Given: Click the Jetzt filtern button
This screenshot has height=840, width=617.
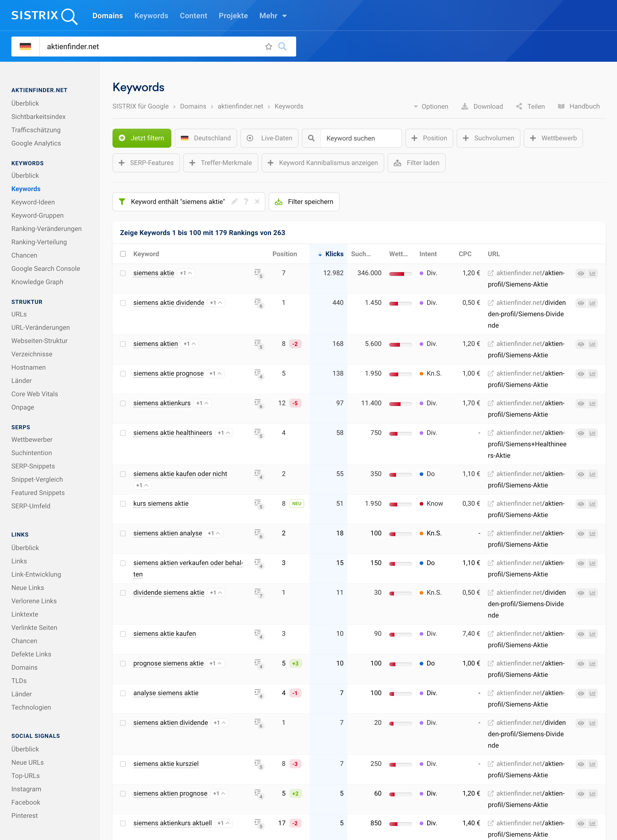Looking at the screenshot, I should (x=142, y=138).
